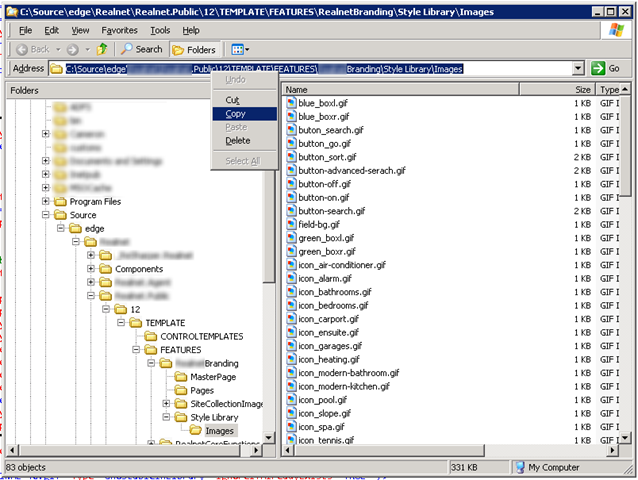Click file list vertical scrollbar down arrow
Screen dimensions: 638x480
coord(625,438)
